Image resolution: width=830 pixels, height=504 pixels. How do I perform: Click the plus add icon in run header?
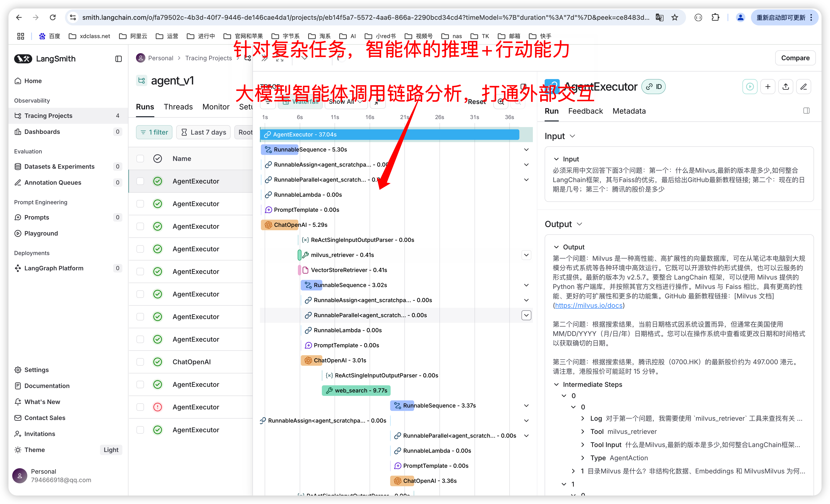(x=768, y=87)
